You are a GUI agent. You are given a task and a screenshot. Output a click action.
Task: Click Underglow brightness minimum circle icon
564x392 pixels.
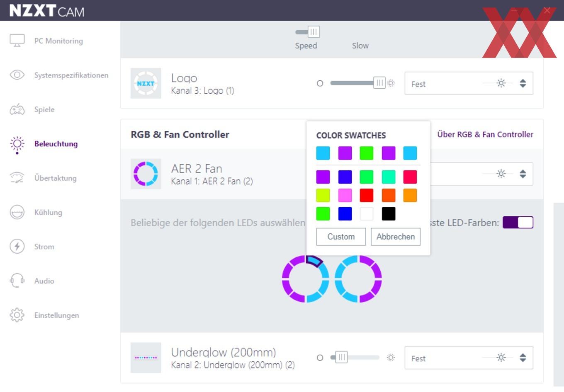coord(320,358)
